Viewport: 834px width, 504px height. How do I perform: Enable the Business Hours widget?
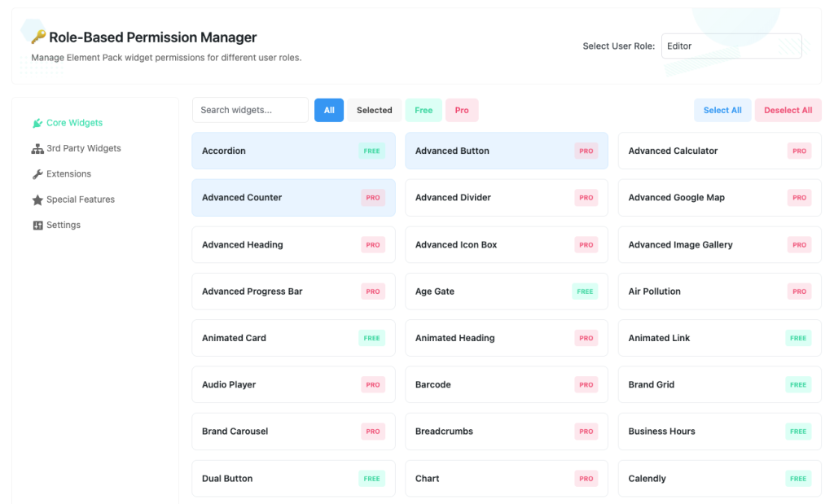coord(719,431)
